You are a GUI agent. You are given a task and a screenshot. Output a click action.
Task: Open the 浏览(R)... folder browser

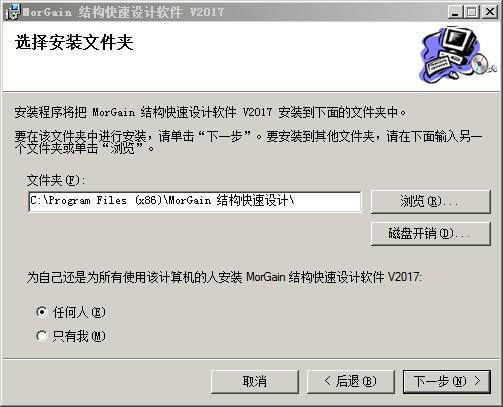coord(431,201)
